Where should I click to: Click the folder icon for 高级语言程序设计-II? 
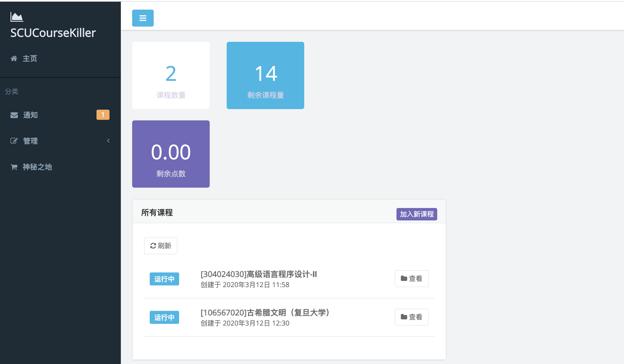pyautogui.click(x=404, y=278)
